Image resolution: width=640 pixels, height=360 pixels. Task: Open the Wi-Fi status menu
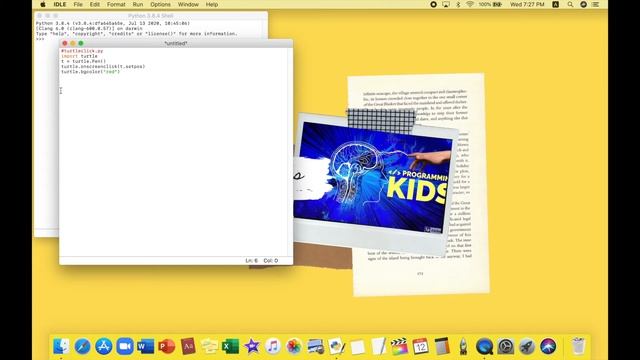point(470,4)
